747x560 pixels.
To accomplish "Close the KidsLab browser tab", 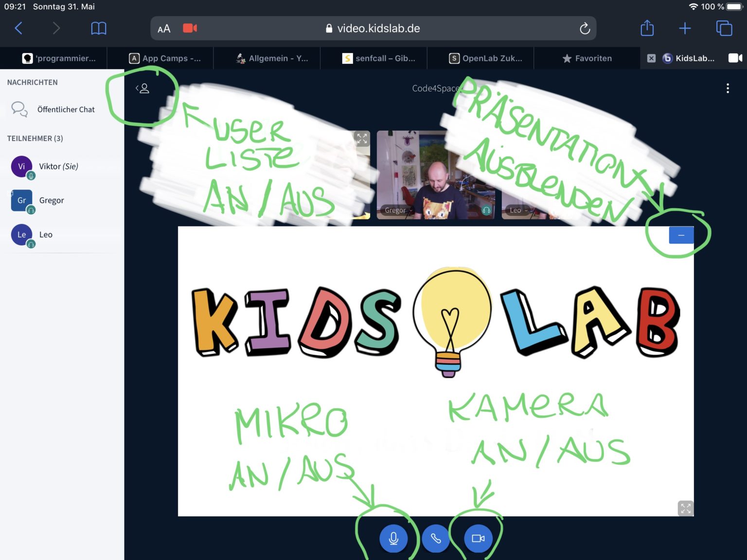I will click(x=651, y=58).
